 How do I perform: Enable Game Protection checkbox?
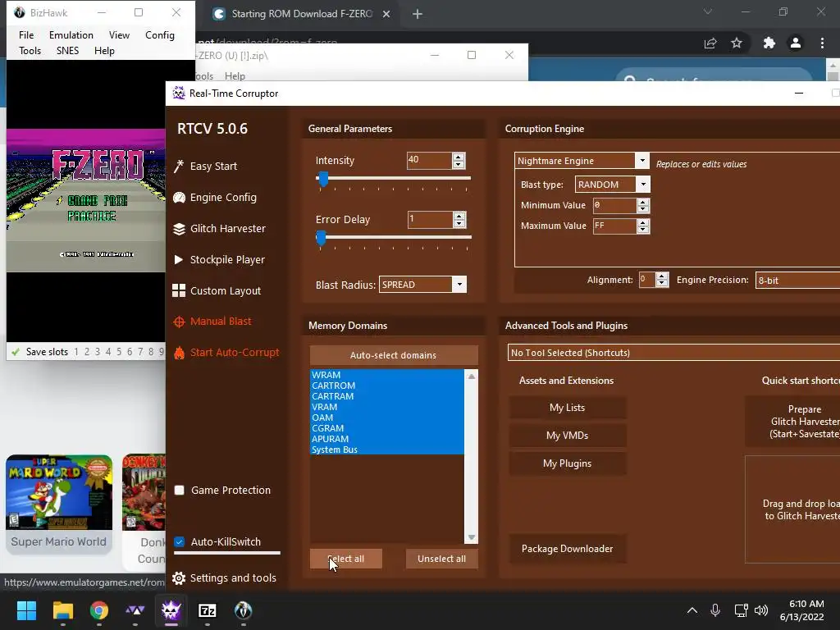click(x=180, y=491)
